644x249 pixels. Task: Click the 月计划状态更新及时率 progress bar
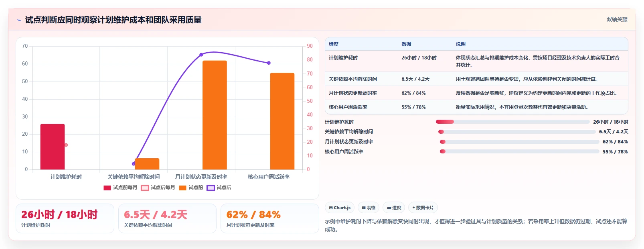[x=520, y=142]
